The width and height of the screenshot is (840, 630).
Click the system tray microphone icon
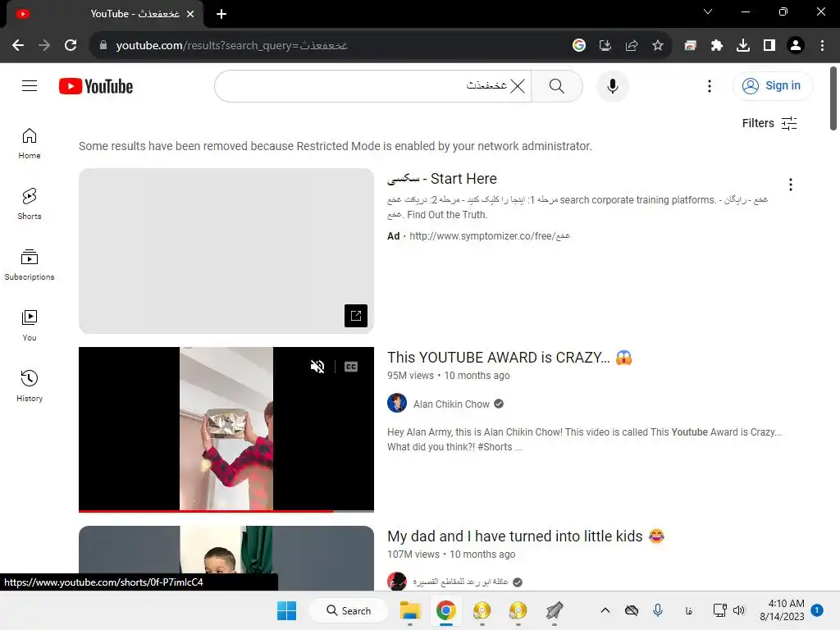pyautogui.click(x=658, y=610)
